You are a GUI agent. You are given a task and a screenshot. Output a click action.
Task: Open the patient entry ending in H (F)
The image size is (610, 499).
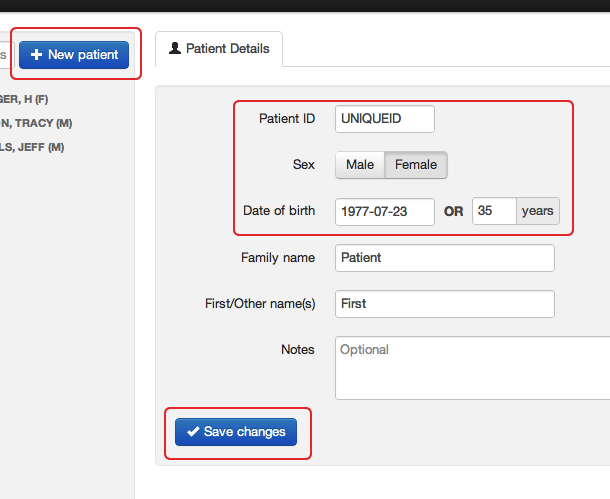point(24,99)
